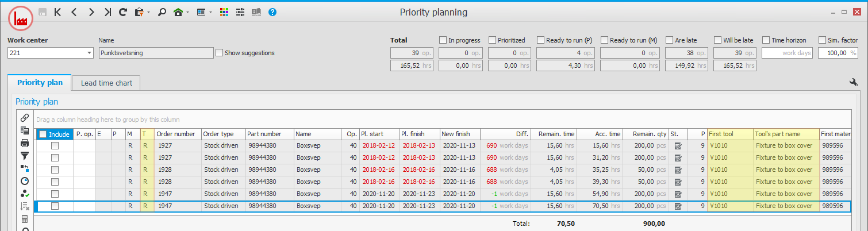868x231 pixels.
Task: Tick the Are late filter checkbox
Action: (670, 40)
